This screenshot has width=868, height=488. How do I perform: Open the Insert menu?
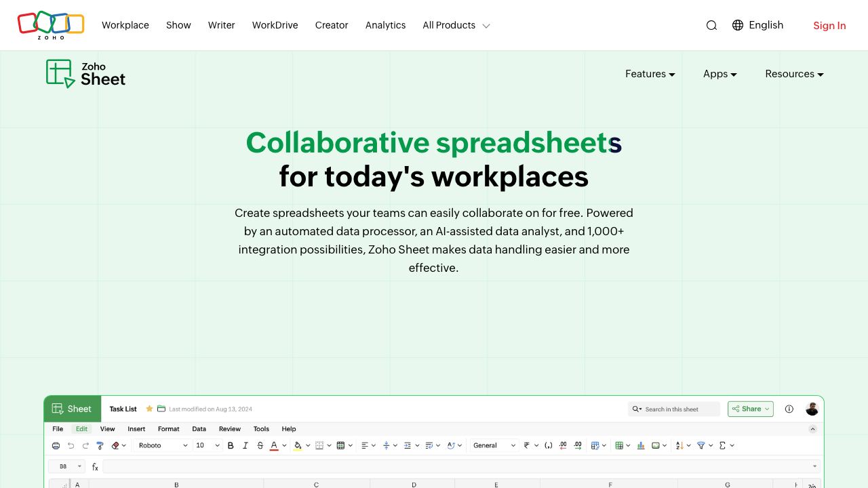[136, 429]
